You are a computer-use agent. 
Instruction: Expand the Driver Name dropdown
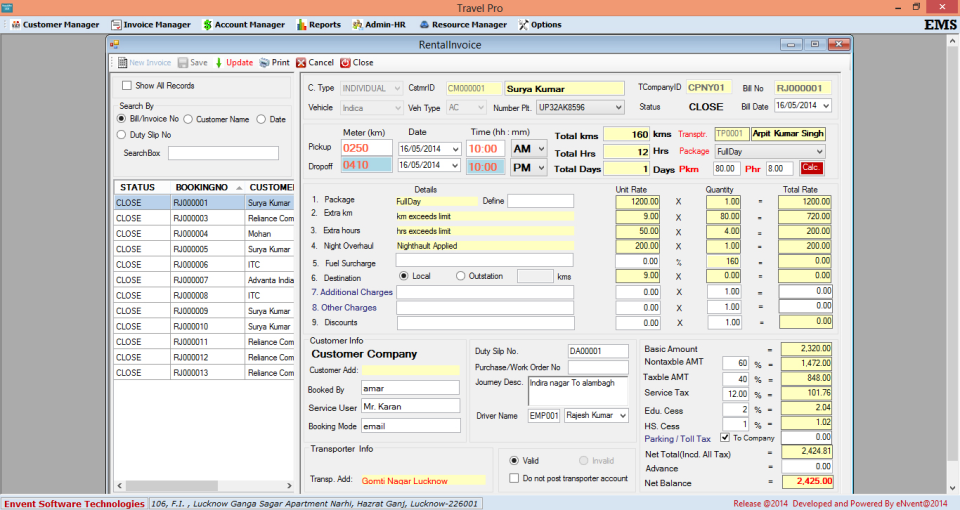click(622, 416)
